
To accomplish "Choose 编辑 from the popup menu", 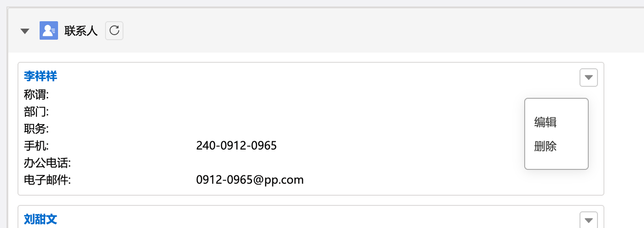I will coord(545,122).
